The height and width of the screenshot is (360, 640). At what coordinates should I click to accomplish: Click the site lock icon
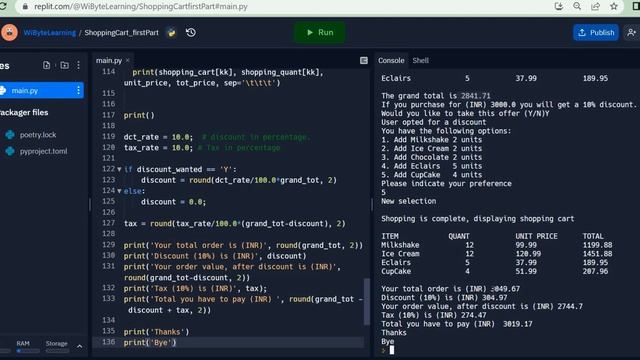25,7
